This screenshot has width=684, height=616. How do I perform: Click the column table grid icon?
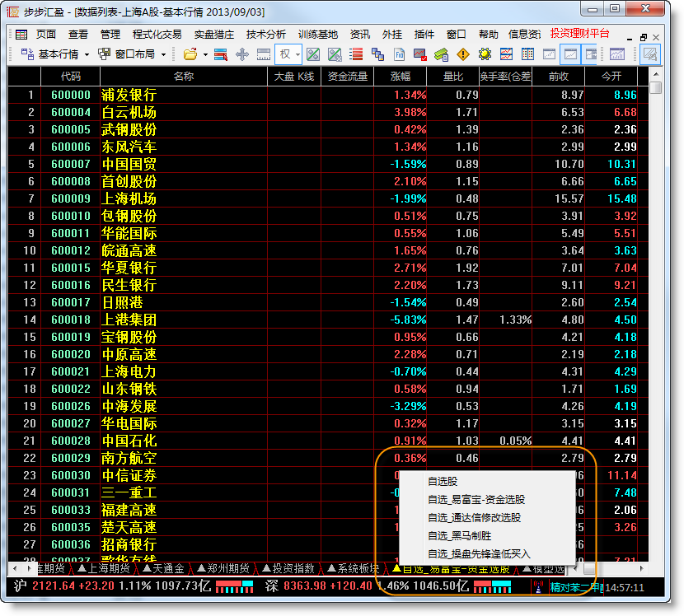coord(527,54)
